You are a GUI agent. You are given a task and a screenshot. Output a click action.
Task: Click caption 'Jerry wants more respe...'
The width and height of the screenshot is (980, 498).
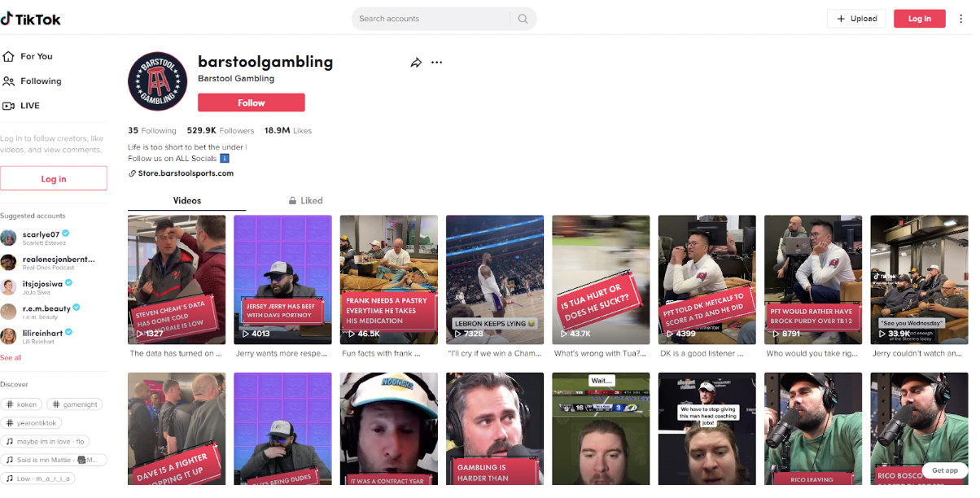coord(282,354)
